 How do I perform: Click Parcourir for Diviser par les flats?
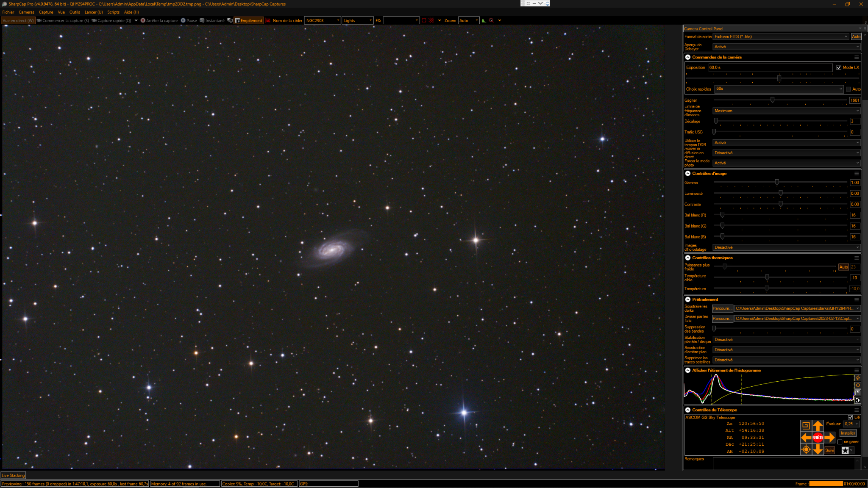coord(722,319)
